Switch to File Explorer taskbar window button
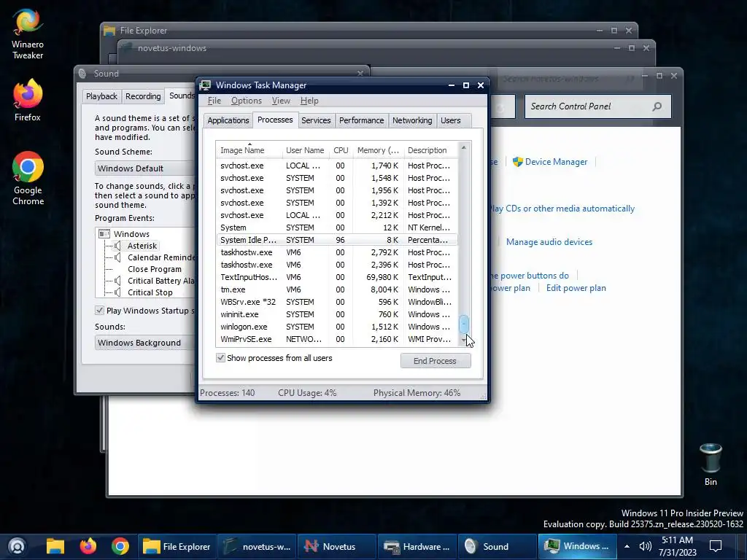The width and height of the screenshot is (747, 560). point(177,546)
